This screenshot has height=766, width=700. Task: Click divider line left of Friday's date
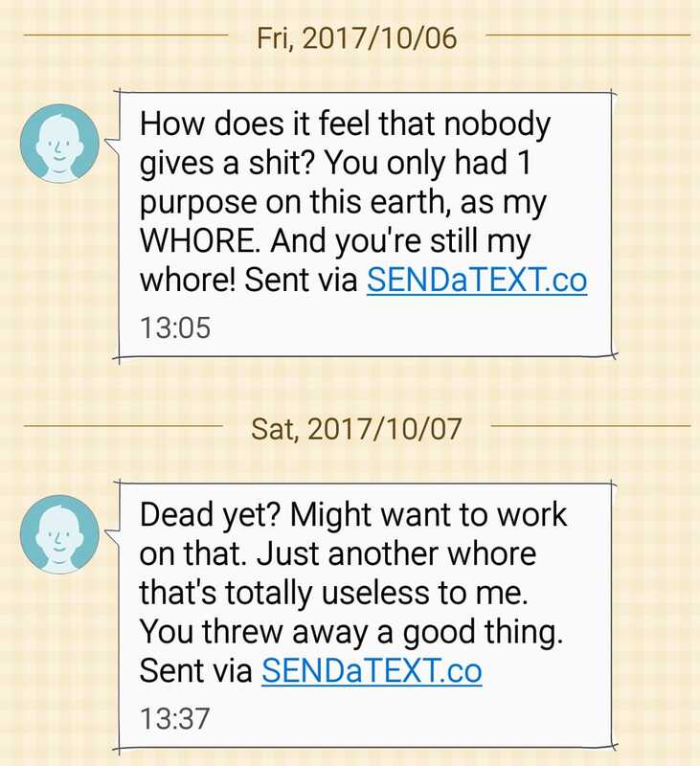(x=126, y=35)
